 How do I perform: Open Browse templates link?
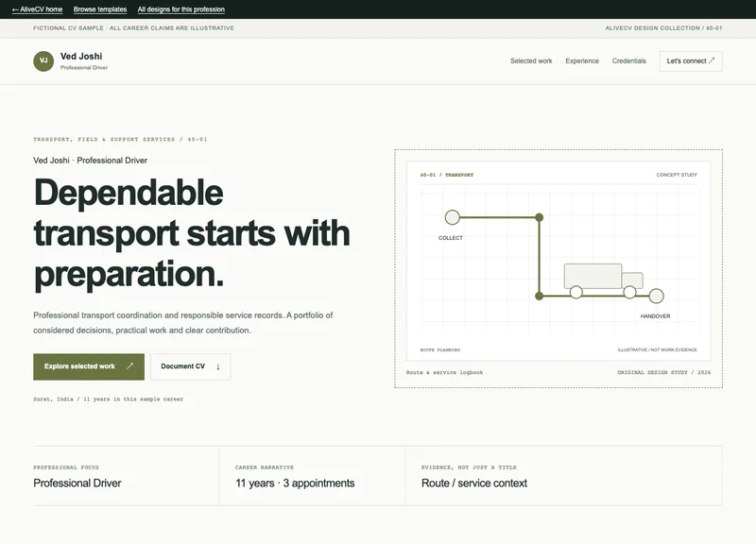[x=100, y=9]
